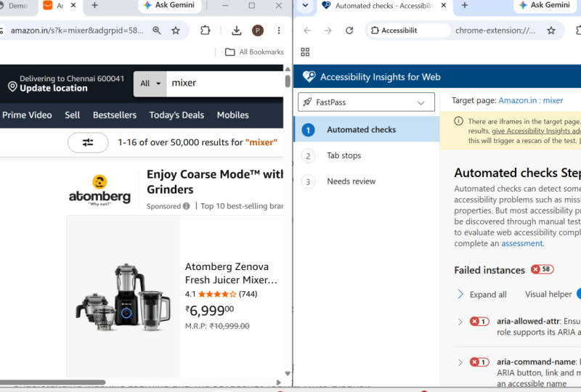Open Chrome three-dot menu in Amazon window
Viewport: 581px width, 392px height.
click(x=279, y=30)
